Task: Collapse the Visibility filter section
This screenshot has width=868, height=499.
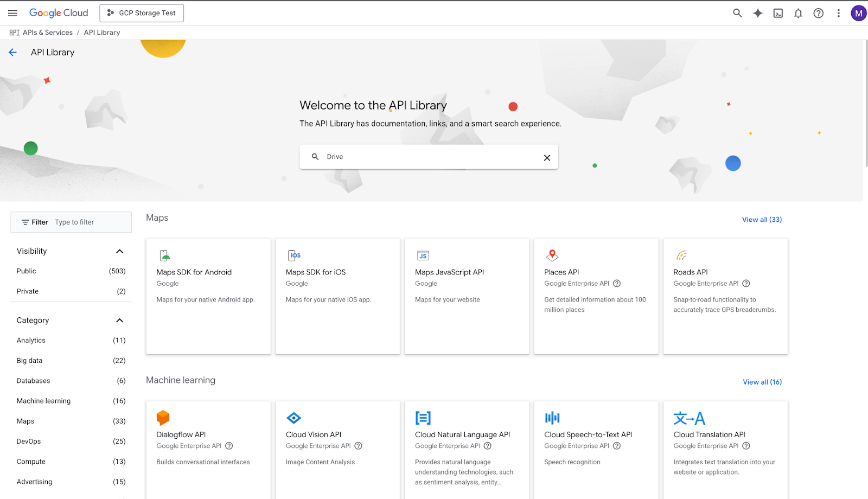Action: (x=119, y=251)
